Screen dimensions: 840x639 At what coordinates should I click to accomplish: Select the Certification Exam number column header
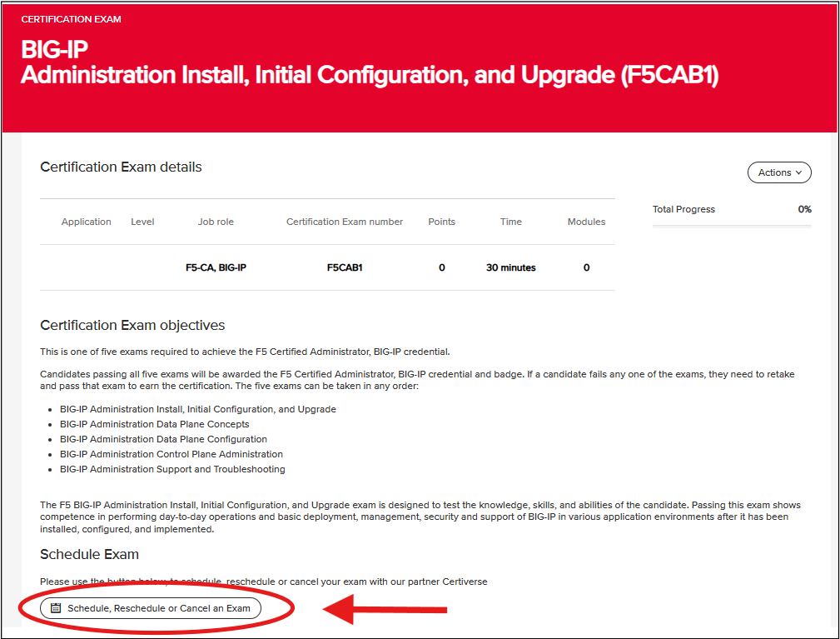pyautogui.click(x=345, y=222)
